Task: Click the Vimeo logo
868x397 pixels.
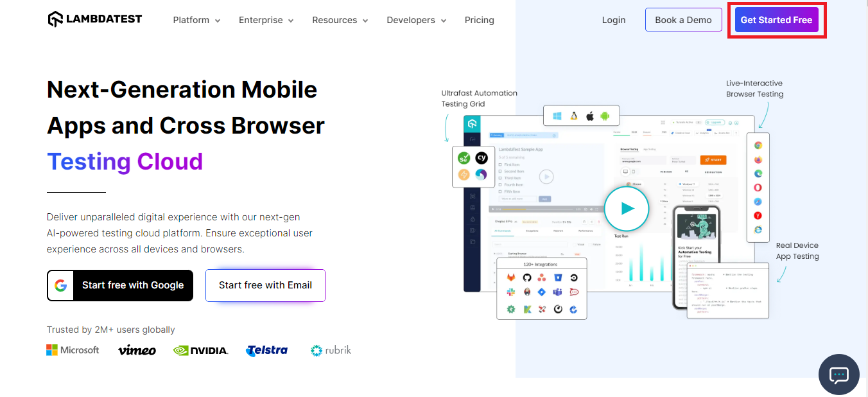Action: click(137, 350)
